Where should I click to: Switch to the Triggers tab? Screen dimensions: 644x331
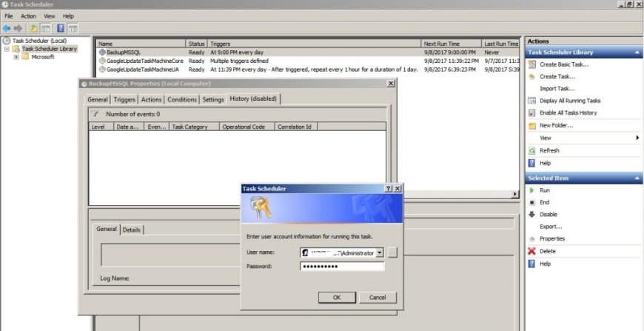click(x=124, y=100)
